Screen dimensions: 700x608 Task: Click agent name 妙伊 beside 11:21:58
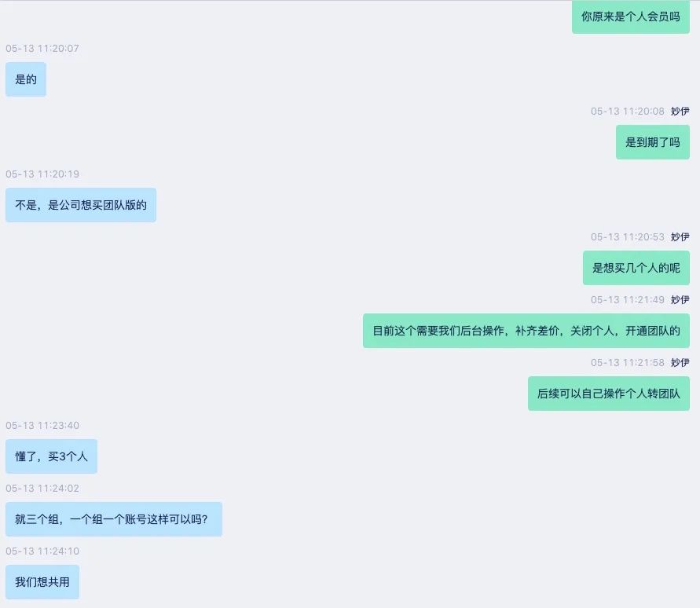[680, 362]
